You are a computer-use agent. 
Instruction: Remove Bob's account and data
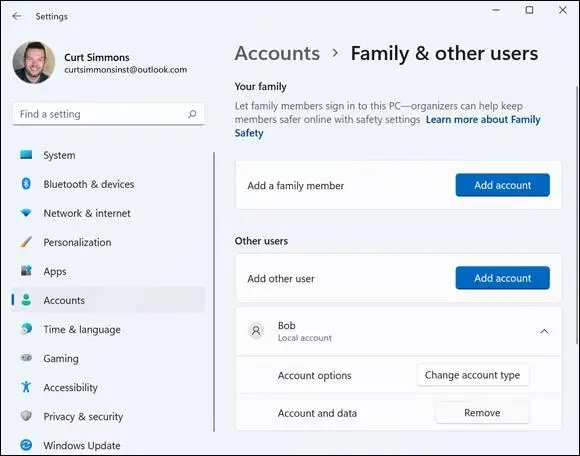click(482, 412)
